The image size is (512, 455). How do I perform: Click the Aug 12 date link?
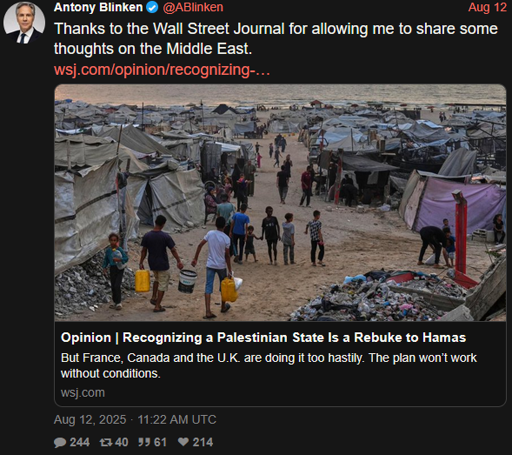point(487,7)
